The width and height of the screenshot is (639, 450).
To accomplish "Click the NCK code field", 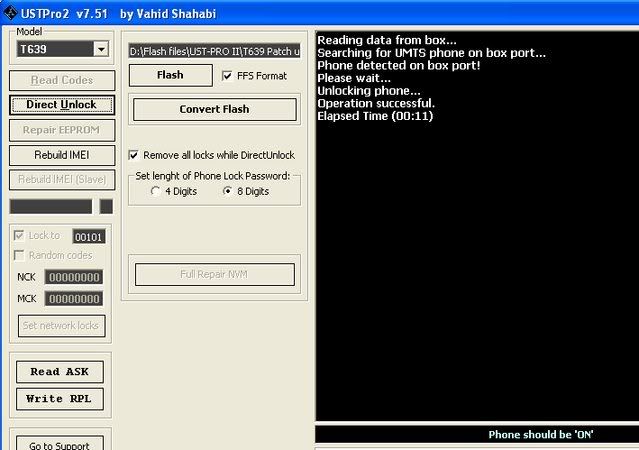I will point(74,277).
